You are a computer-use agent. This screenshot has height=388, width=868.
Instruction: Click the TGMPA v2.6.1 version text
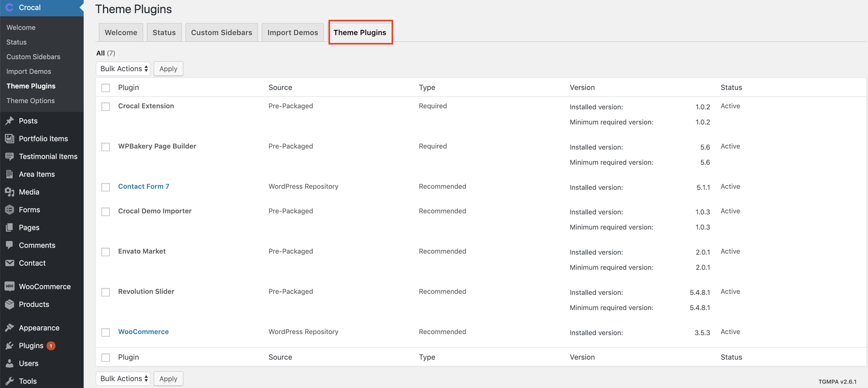pos(837,382)
